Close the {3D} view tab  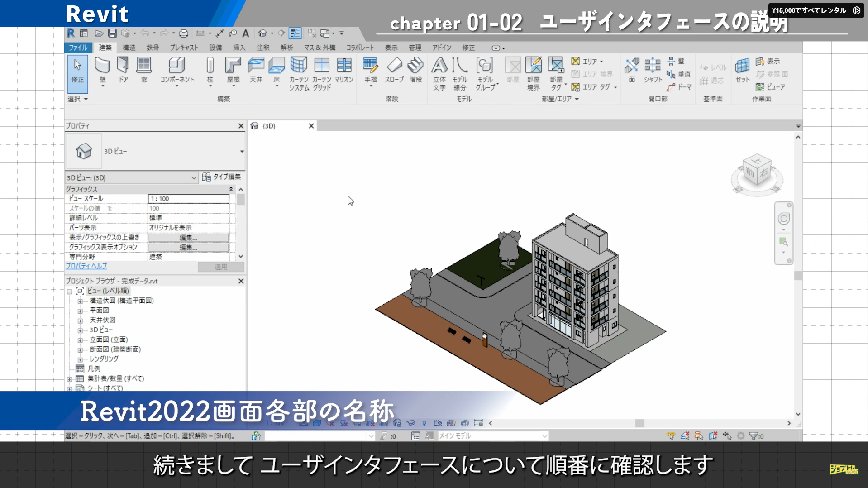pos(311,126)
